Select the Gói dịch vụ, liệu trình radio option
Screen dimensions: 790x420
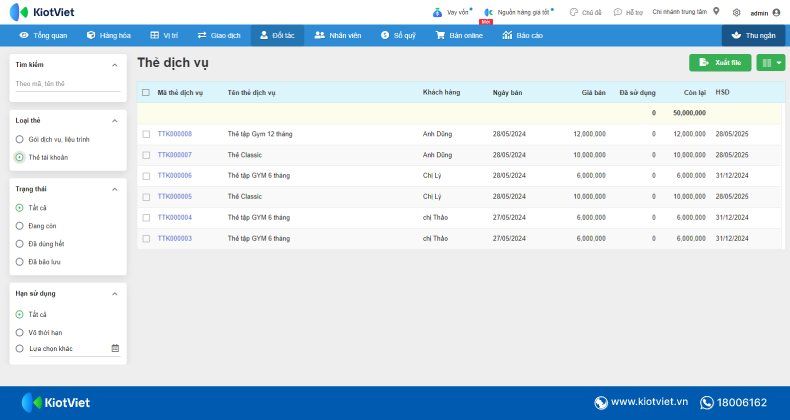tap(20, 139)
